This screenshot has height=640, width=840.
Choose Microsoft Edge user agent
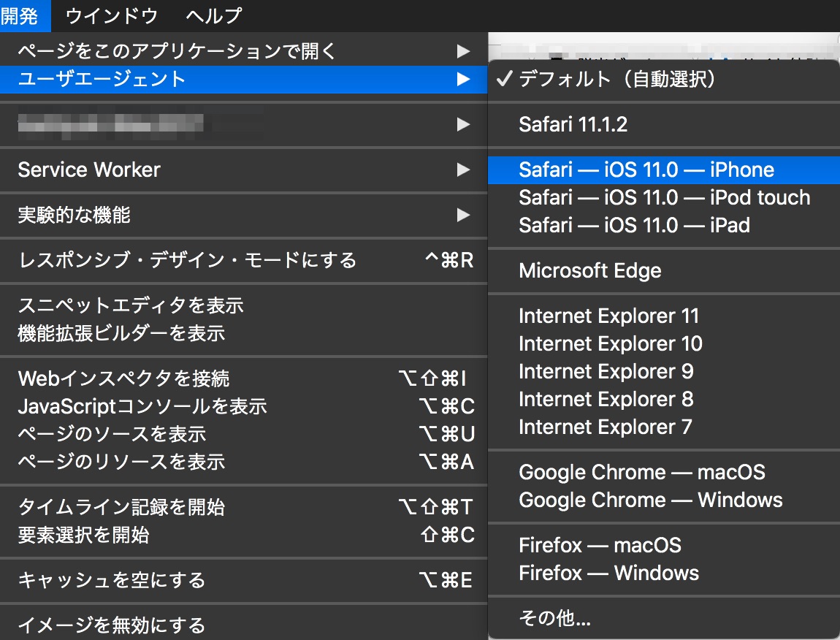(x=664, y=271)
